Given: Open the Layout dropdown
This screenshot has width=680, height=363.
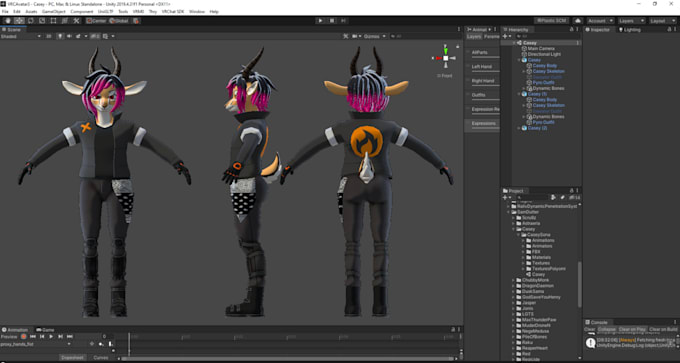Looking at the screenshot, I should click(662, 20).
